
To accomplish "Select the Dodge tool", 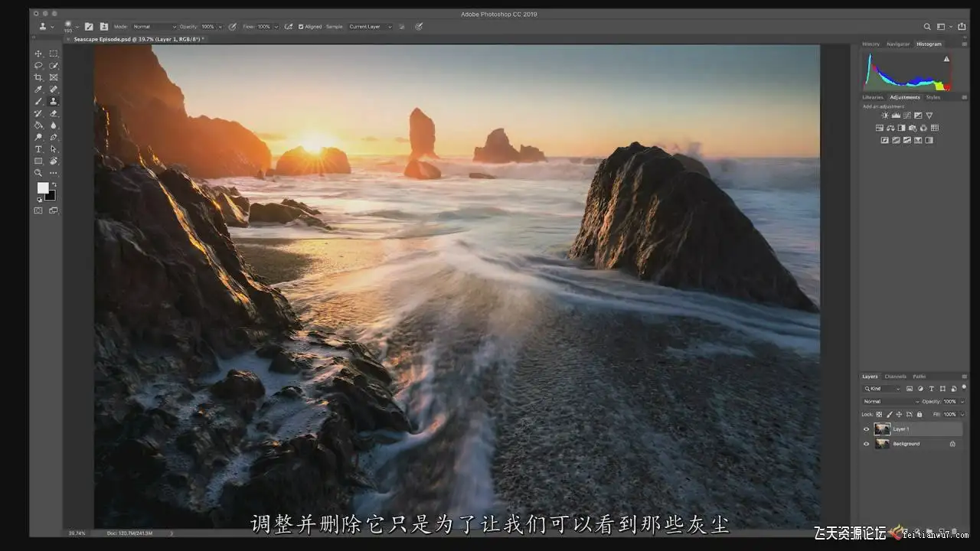I will point(38,137).
